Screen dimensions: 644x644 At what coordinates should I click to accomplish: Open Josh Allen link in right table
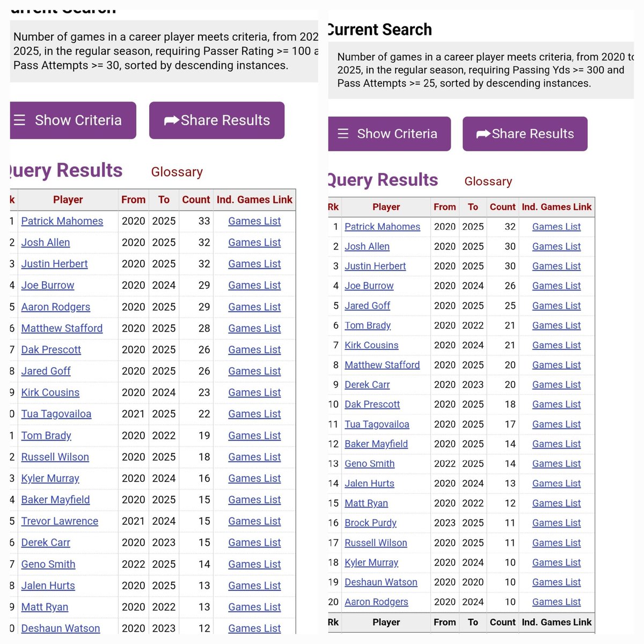click(367, 246)
